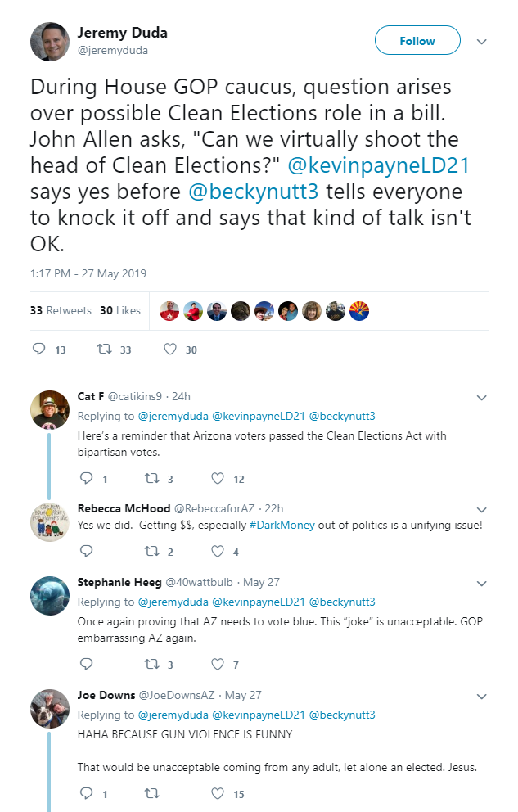518x812 pixels.
Task: Retweet Jeremy Duda's main tweet
Action: click(x=104, y=350)
